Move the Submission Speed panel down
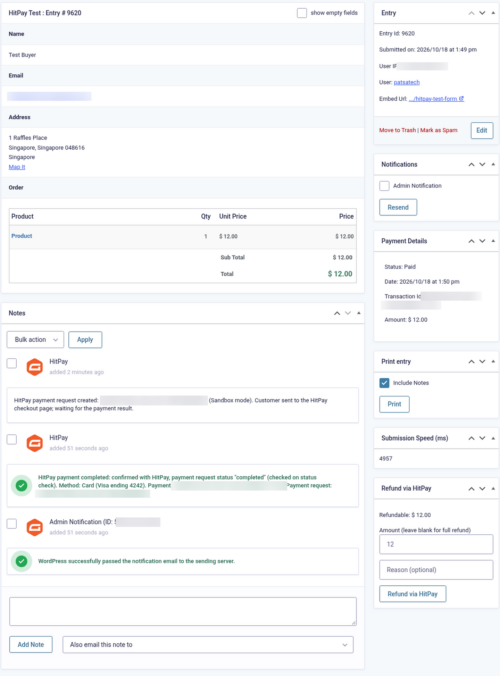 (x=482, y=438)
